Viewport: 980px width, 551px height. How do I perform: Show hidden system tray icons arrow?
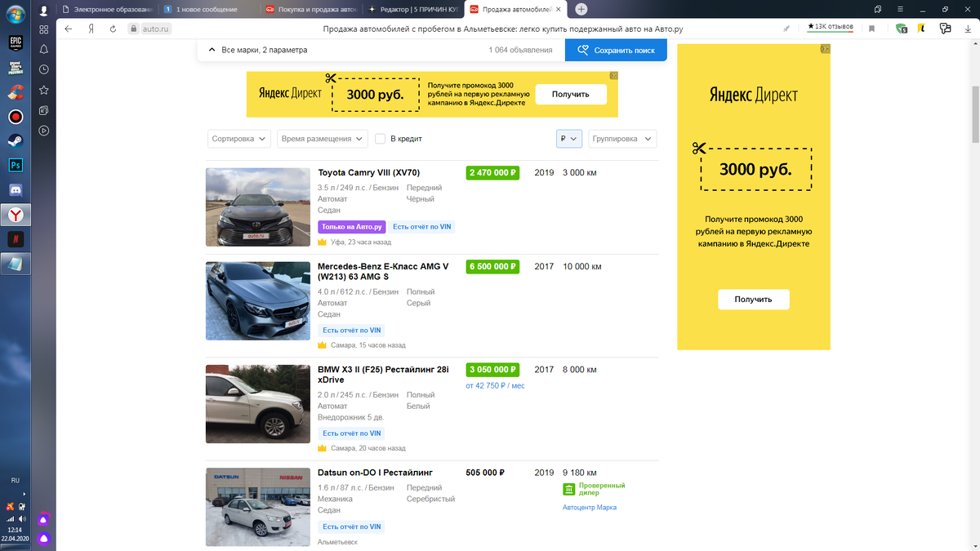(24, 495)
